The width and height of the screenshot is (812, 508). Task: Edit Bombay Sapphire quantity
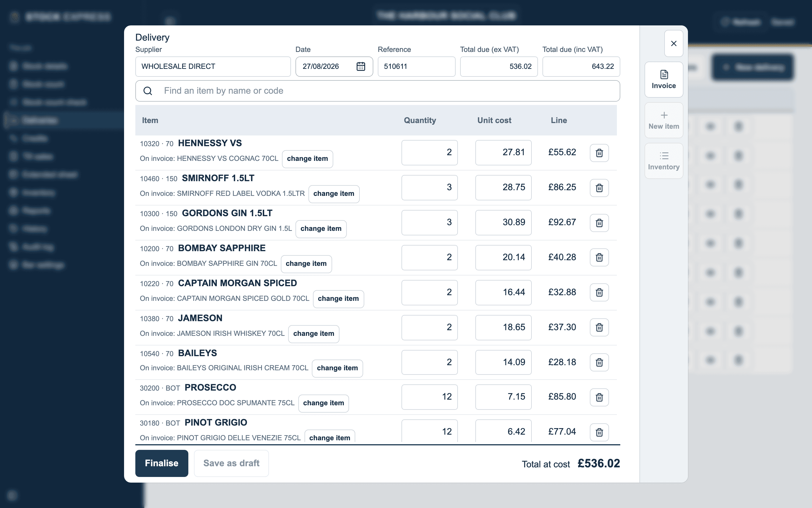coord(429,257)
